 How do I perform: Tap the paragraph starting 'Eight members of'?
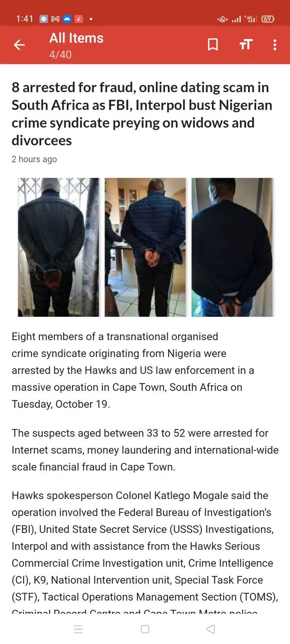point(133,370)
